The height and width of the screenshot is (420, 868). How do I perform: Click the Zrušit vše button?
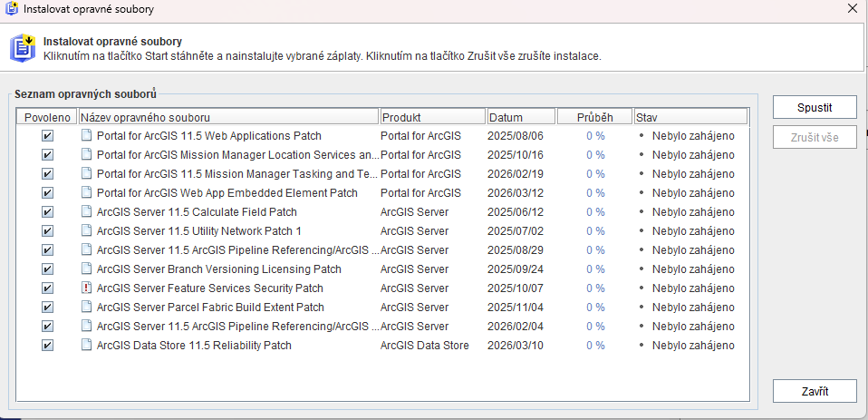coord(815,137)
